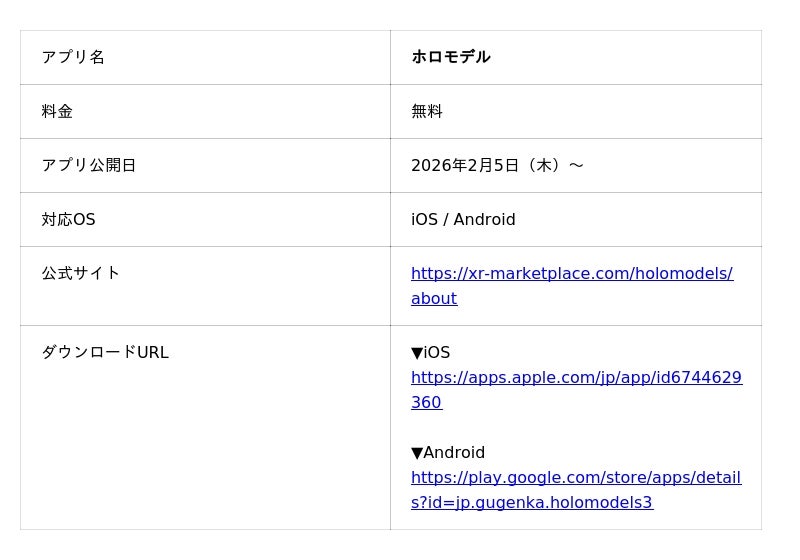Click the ▼ triangle before the Android heading

(417, 453)
